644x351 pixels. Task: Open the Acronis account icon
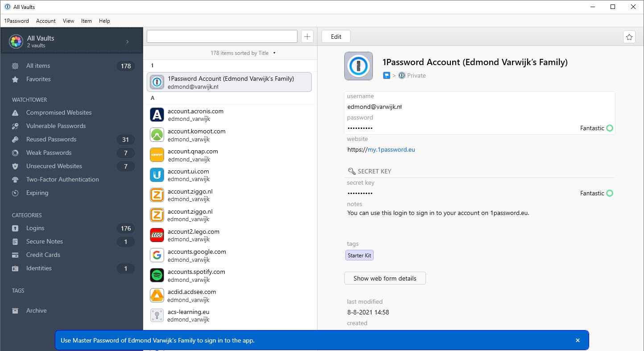157,115
